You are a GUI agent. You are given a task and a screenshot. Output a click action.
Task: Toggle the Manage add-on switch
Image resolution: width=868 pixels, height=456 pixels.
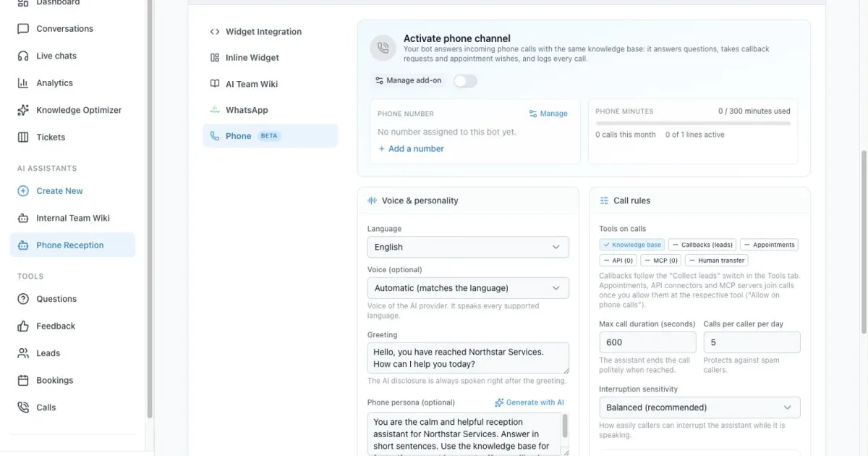[x=465, y=80]
